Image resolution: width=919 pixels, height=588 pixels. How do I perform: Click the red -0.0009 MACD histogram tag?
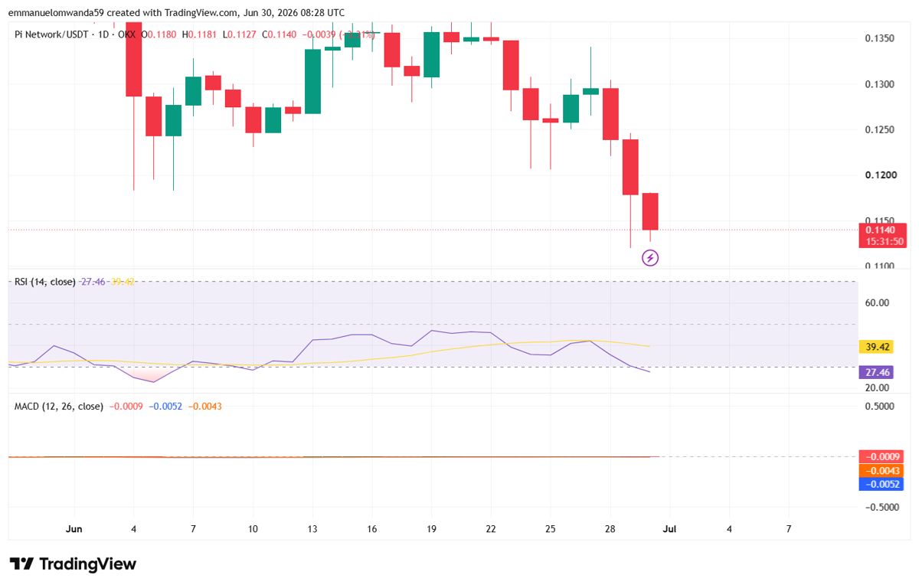pyautogui.click(x=881, y=456)
